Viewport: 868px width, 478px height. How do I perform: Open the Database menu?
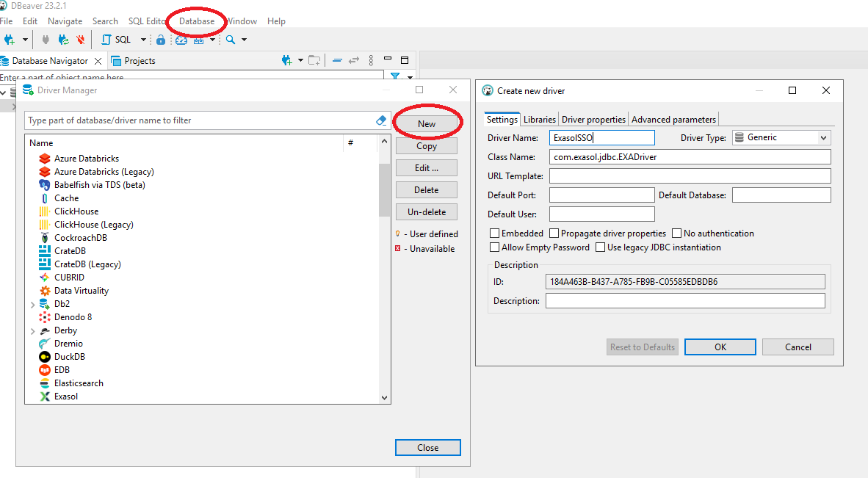coord(197,21)
